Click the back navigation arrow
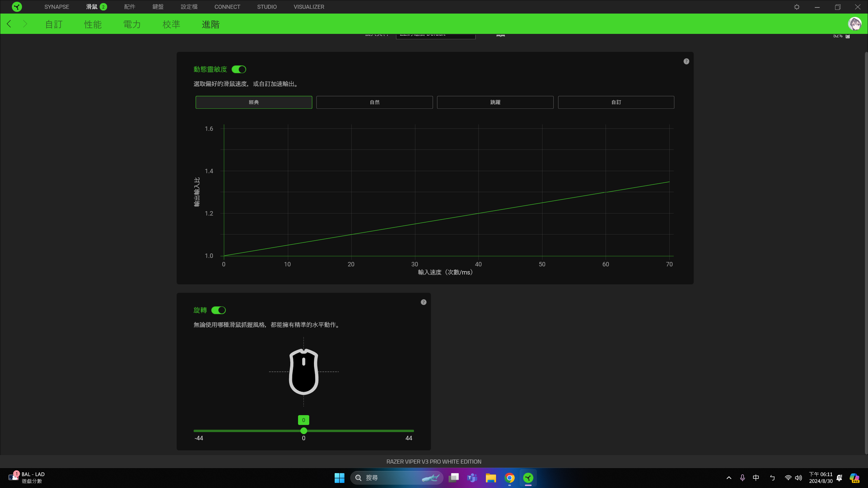 (9, 24)
